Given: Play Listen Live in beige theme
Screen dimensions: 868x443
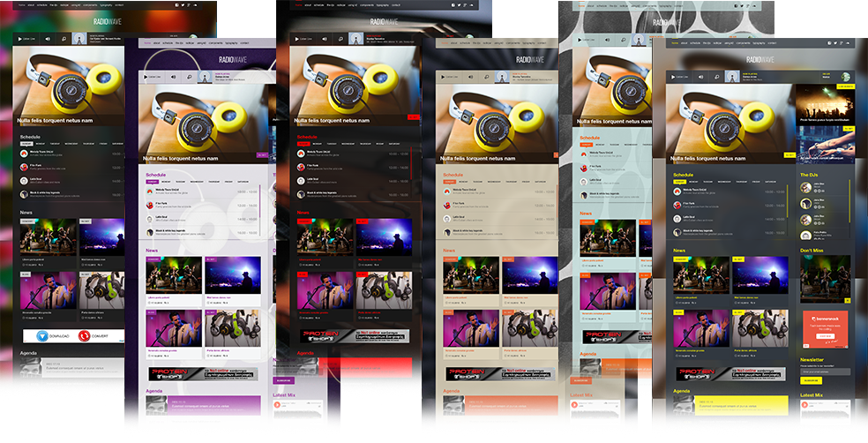Looking at the screenshot, I should tap(448, 77).
